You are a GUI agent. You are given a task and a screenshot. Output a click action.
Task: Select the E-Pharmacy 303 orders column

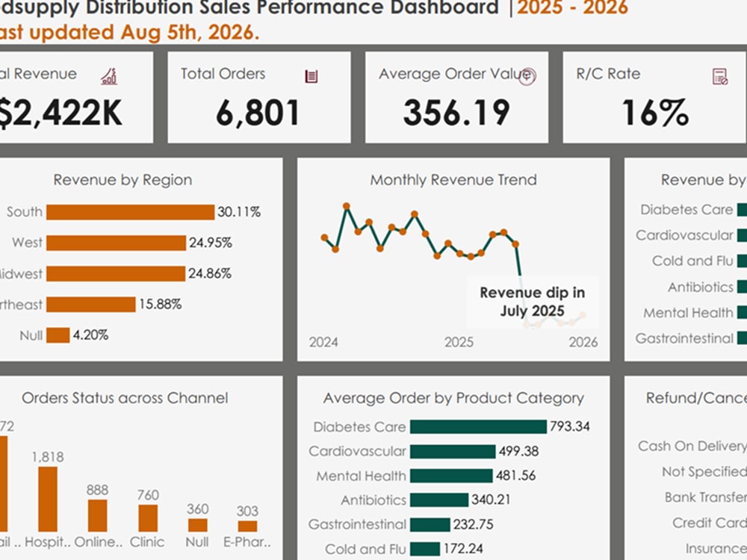(x=248, y=526)
